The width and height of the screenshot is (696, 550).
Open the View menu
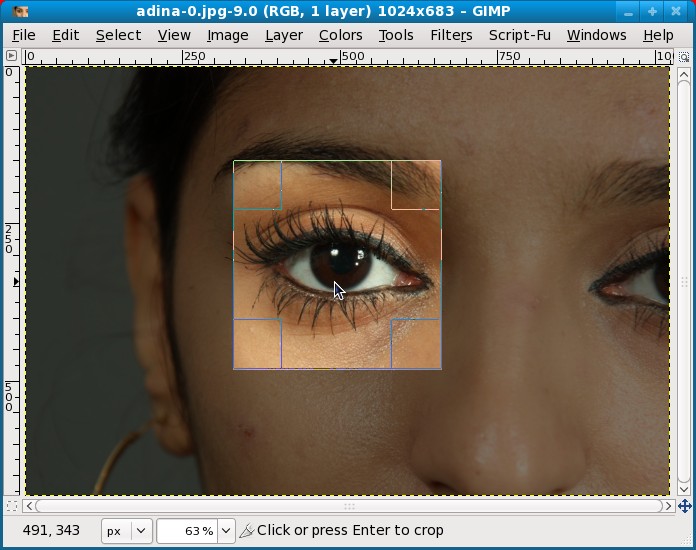click(x=174, y=35)
